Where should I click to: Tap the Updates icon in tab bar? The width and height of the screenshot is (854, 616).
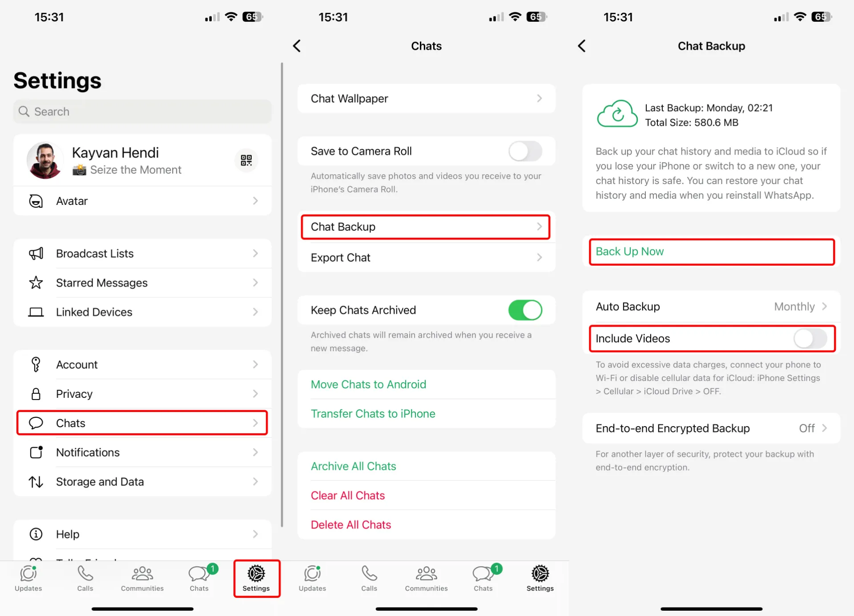[x=28, y=577]
